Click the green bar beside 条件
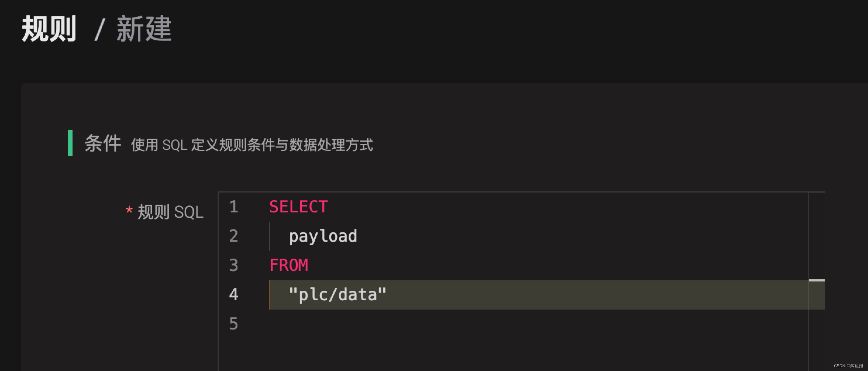 (x=70, y=143)
